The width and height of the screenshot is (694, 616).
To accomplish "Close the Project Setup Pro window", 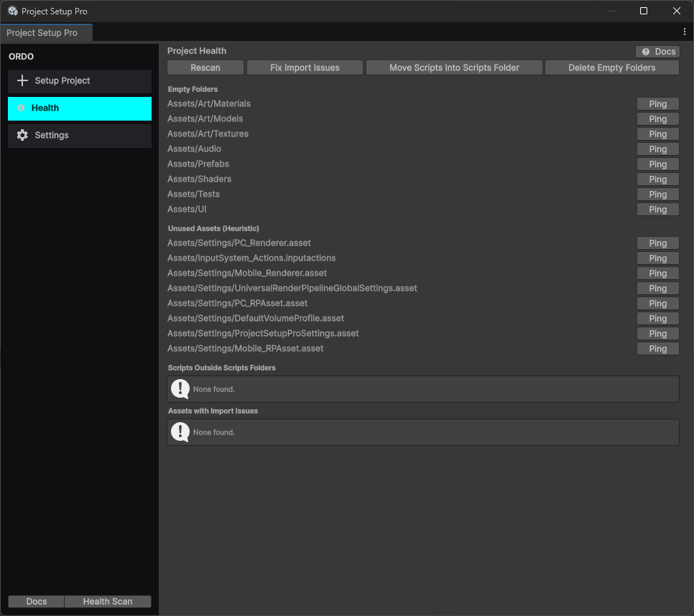I will pyautogui.click(x=676, y=11).
